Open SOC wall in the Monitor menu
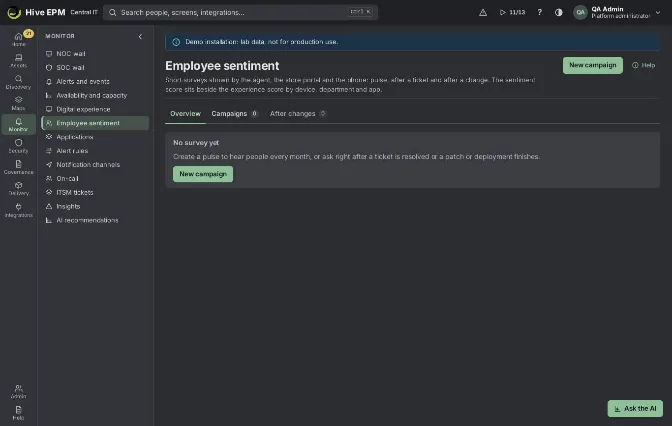Image resolution: width=672 pixels, height=426 pixels. click(95, 67)
